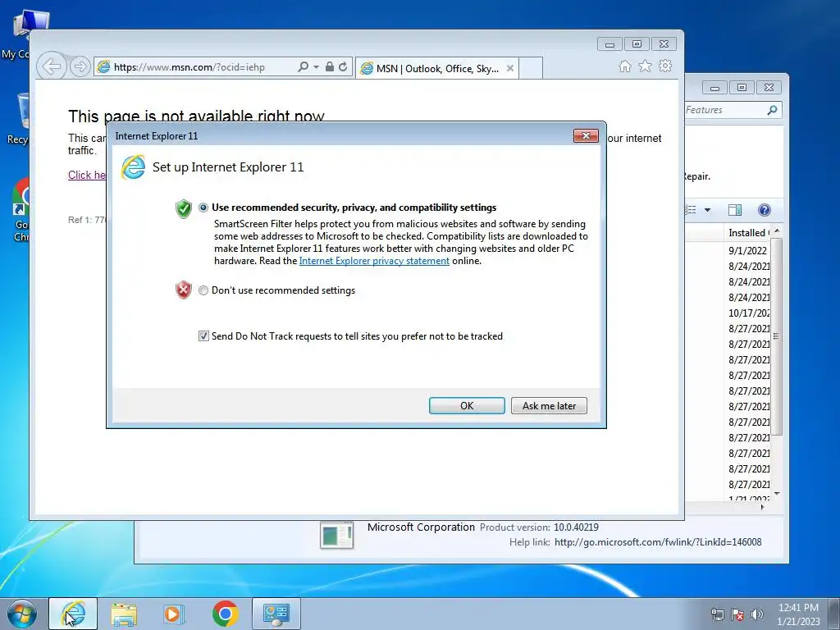Open IE Tools gear icon

[x=665, y=66]
